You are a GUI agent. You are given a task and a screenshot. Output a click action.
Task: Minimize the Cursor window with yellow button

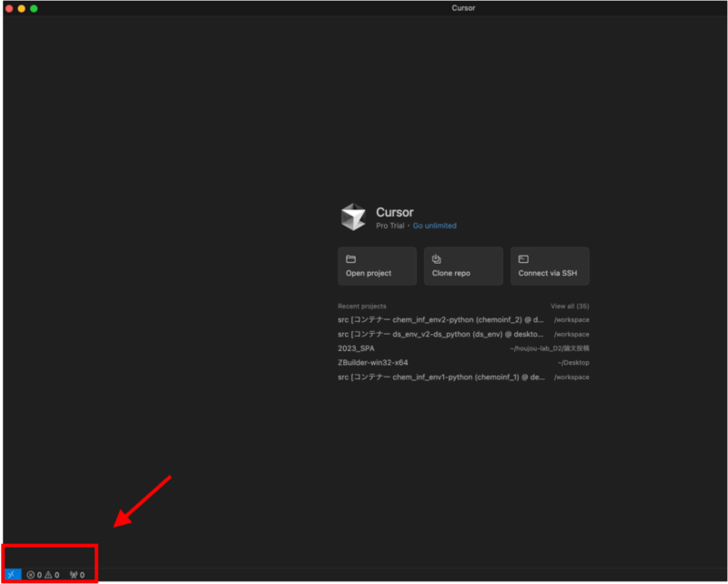[x=21, y=8]
